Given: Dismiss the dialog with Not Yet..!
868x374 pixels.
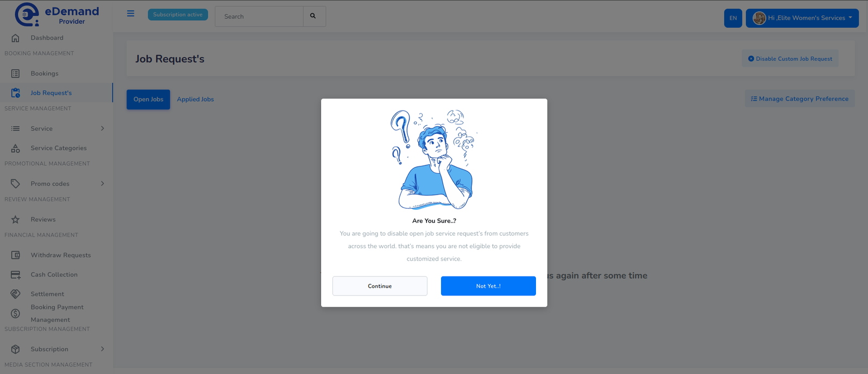Looking at the screenshot, I should 488,286.
